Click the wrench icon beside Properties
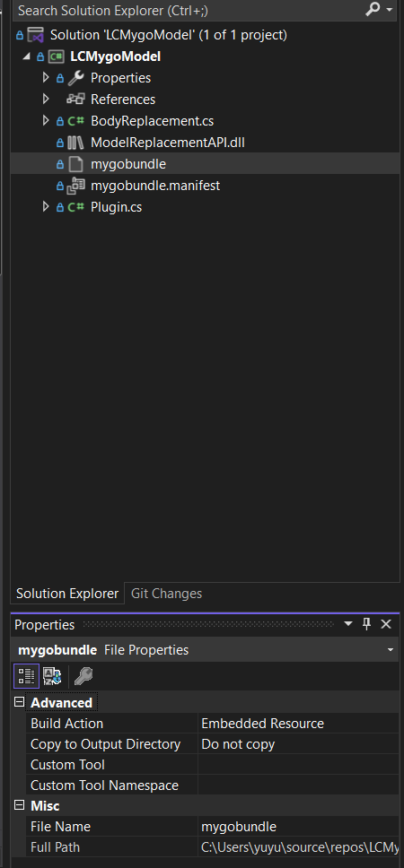Image resolution: width=404 pixels, height=868 pixels. (76, 78)
